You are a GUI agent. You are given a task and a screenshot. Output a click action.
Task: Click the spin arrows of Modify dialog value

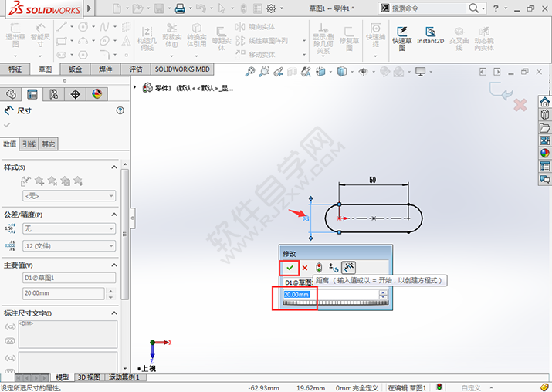point(384,295)
